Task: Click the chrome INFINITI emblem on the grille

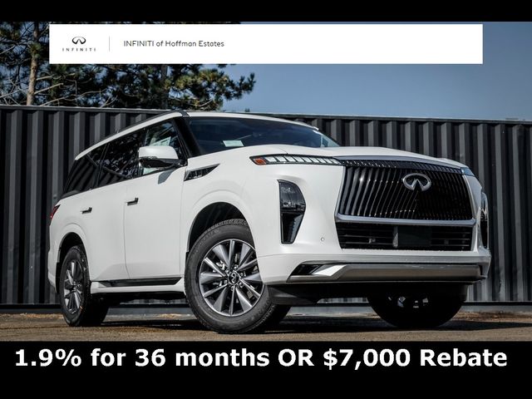Action: [416, 181]
